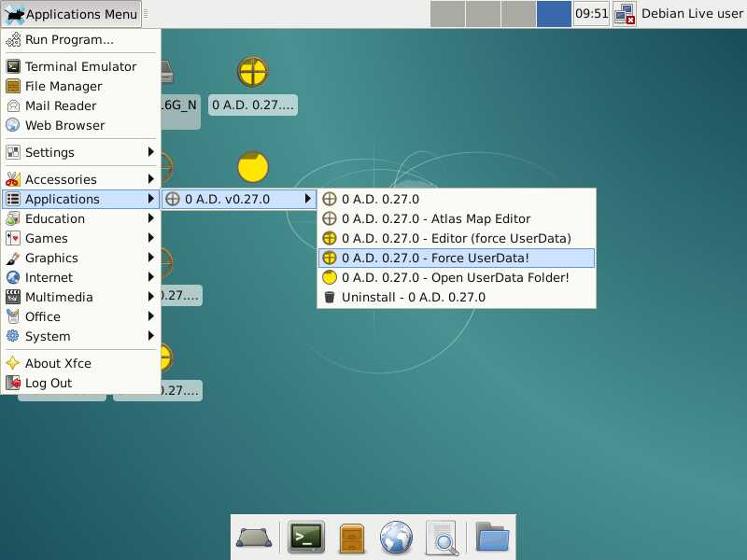Click the Internet globe icon
Screen dimensions: 747x560
13,277
